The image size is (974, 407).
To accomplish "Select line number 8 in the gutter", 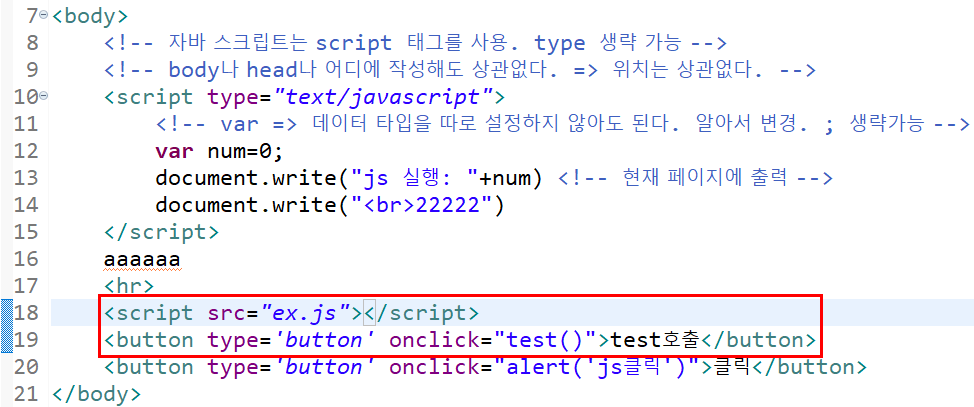I will click(x=32, y=43).
